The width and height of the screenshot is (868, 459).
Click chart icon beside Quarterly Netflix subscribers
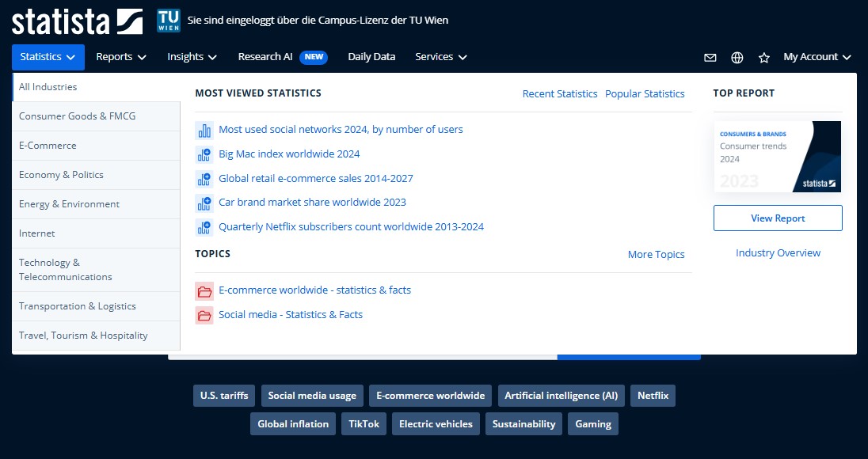[204, 227]
